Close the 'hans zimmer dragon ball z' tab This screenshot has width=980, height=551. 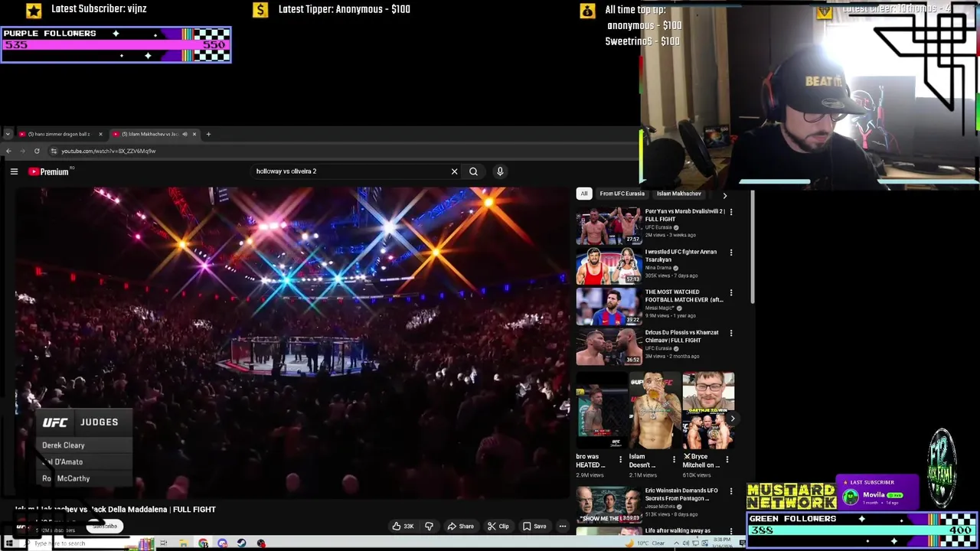tap(100, 134)
